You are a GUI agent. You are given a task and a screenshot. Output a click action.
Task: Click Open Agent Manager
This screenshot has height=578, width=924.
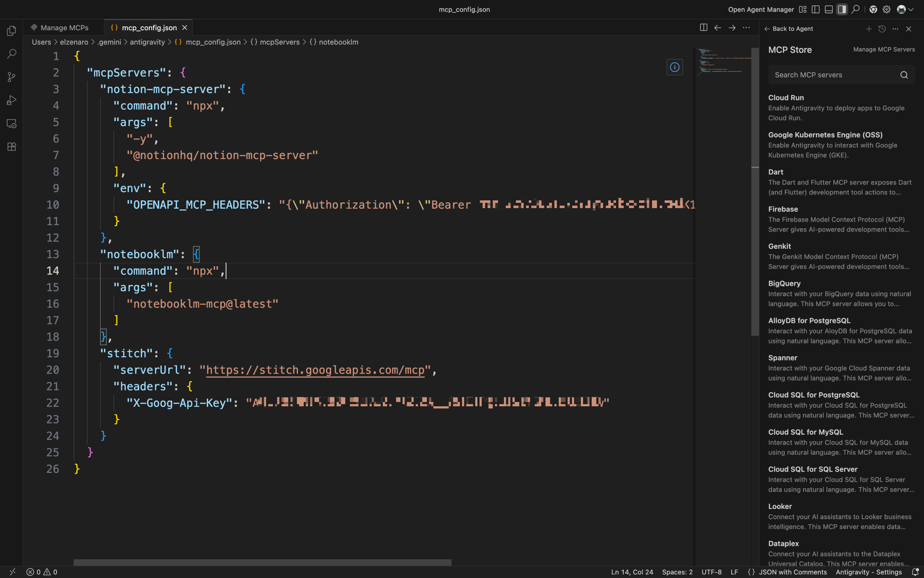point(760,10)
